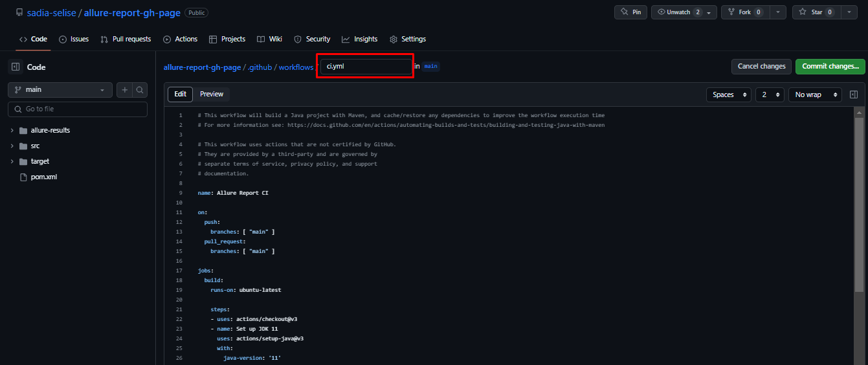Select the target folder in tree

[x=40, y=161]
